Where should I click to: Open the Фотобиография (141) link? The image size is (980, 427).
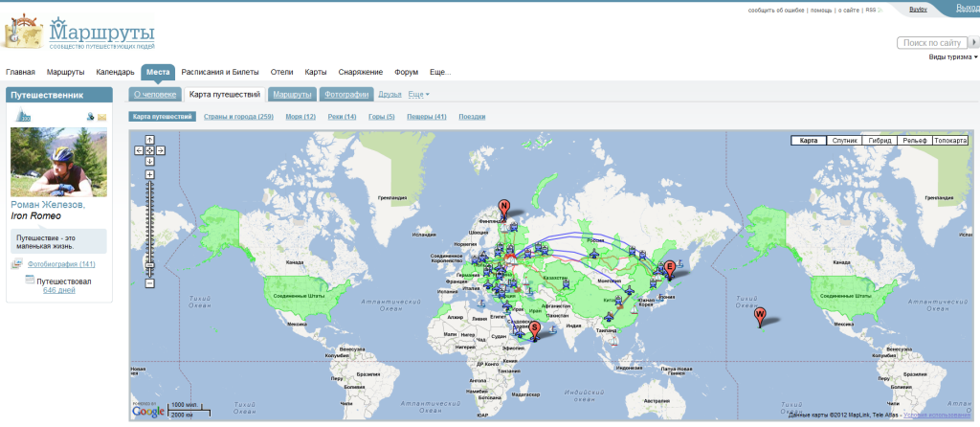coord(61,264)
